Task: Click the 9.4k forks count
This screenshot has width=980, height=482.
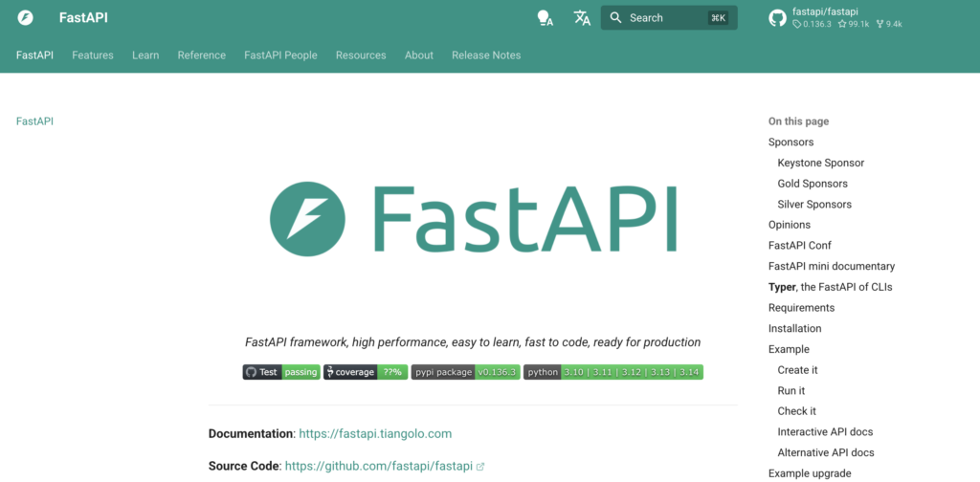Action: tap(889, 24)
